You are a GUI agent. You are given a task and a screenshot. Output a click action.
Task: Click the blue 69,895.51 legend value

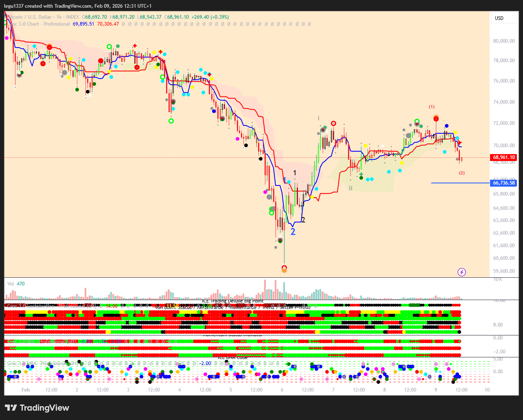point(83,24)
